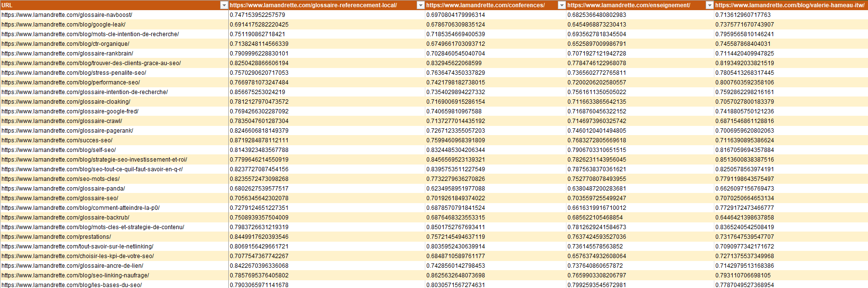Click the blog/ctr-organique URL cell
Image resolution: width=868 pixels, height=288 pixels.
pos(114,44)
